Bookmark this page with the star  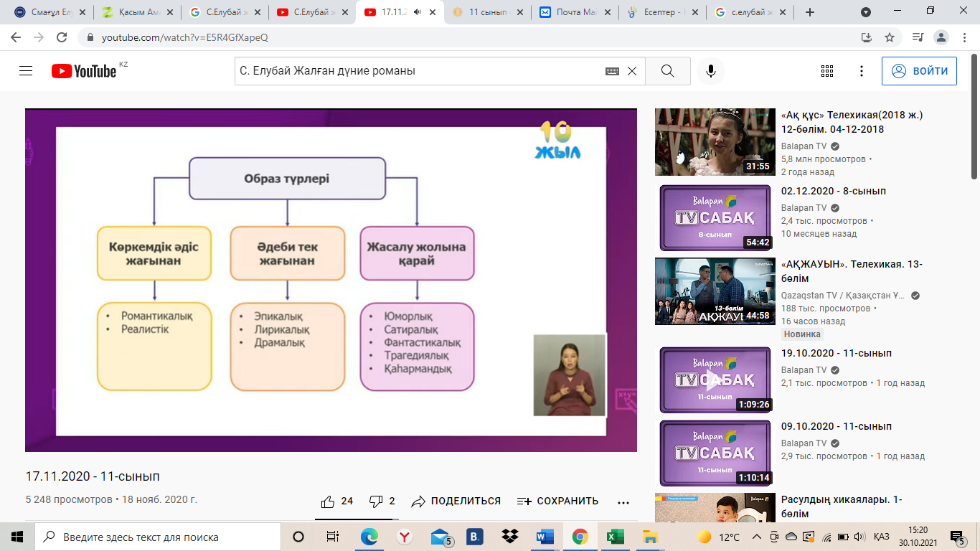(890, 37)
